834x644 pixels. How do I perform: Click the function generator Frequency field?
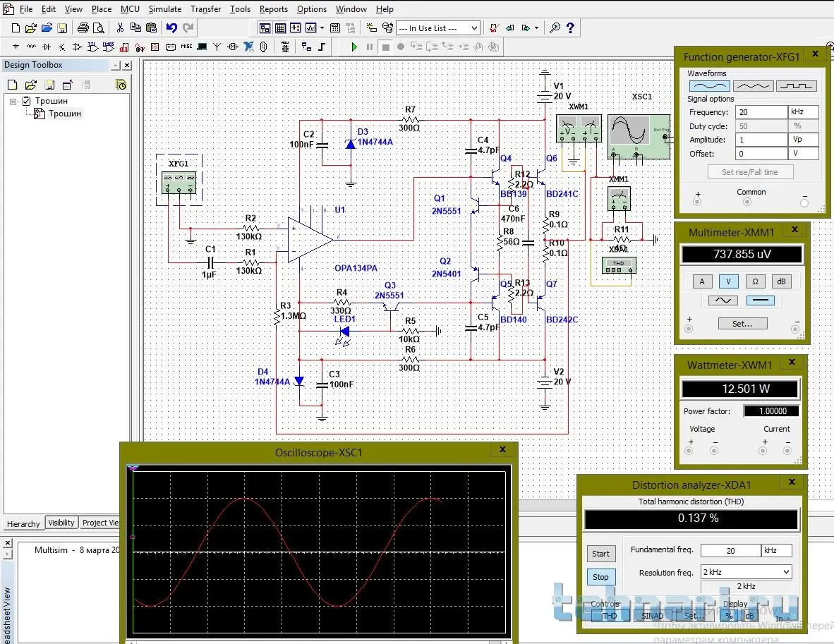tap(761, 112)
